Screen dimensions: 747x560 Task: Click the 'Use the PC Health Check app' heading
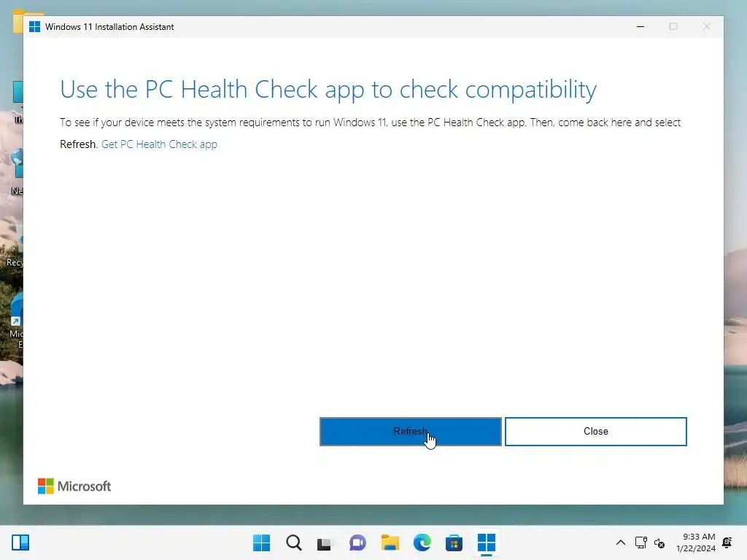click(x=328, y=90)
